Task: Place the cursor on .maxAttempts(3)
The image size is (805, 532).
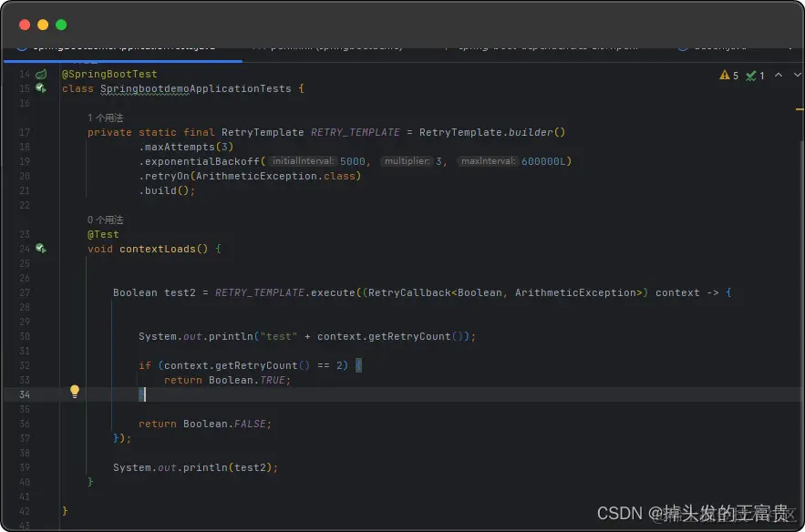Action: [x=186, y=147]
